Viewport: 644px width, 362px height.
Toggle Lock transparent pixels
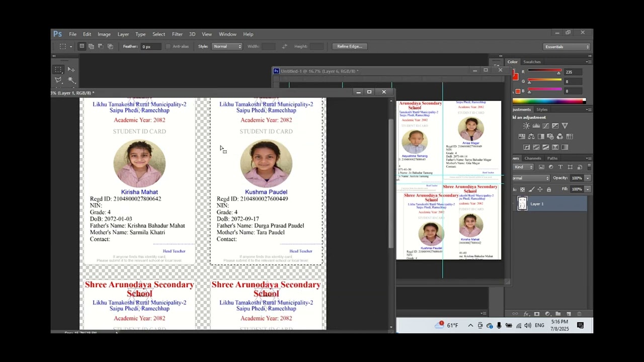(522, 190)
